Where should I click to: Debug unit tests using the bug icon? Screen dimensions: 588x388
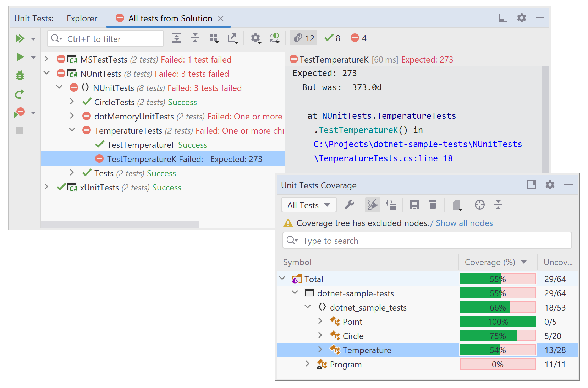tap(20, 75)
